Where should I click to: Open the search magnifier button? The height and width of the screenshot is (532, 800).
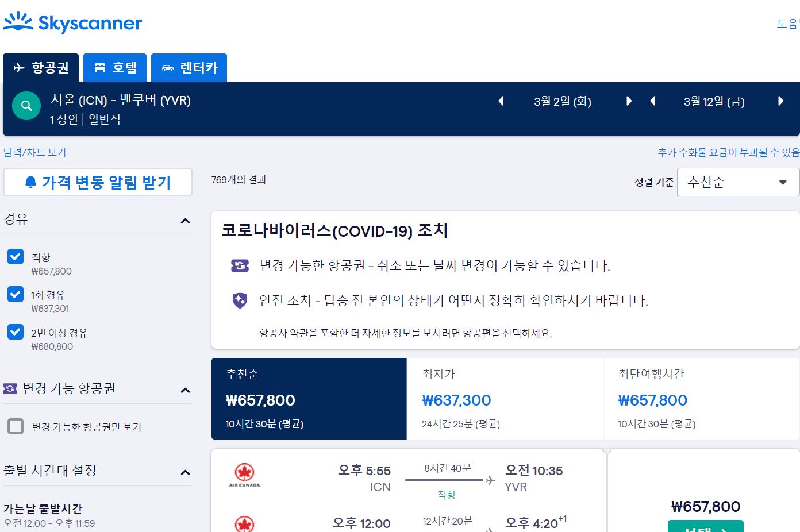26,106
